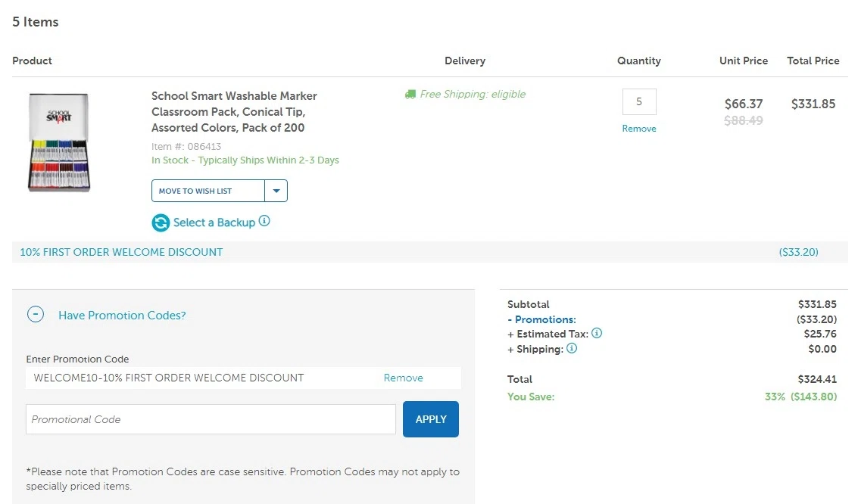This screenshot has height=504, width=858.
Task: Click the Move to Wish List button
Action: click(x=208, y=191)
